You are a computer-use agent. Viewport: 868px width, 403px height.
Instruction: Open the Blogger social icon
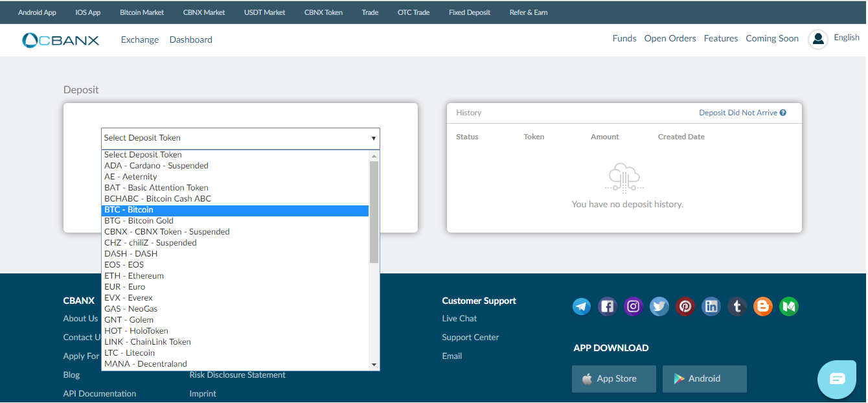763,306
